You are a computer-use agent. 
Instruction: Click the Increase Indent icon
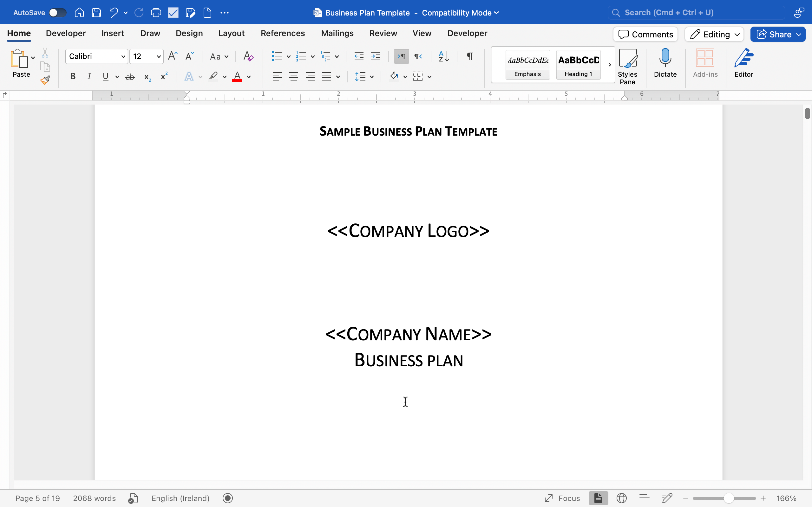(376, 56)
